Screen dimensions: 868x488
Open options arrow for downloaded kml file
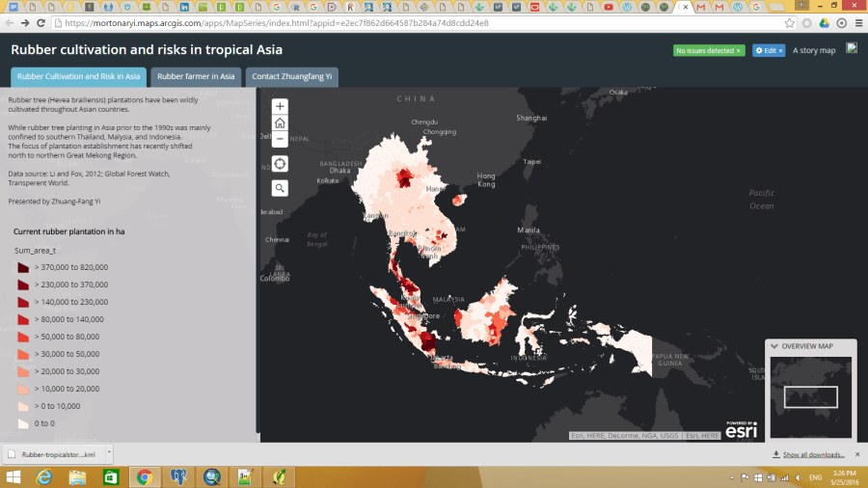pos(109,453)
